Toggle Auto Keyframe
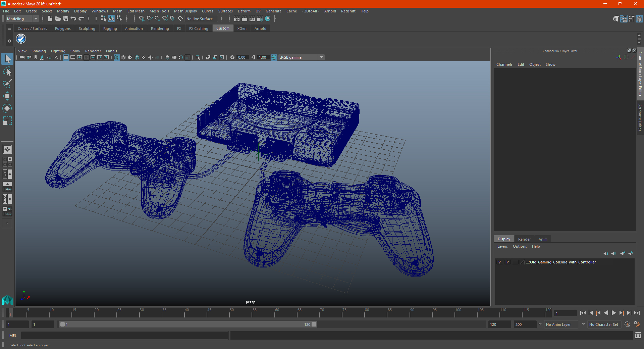This screenshot has width=644, height=349. pyautogui.click(x=627, y=325)
